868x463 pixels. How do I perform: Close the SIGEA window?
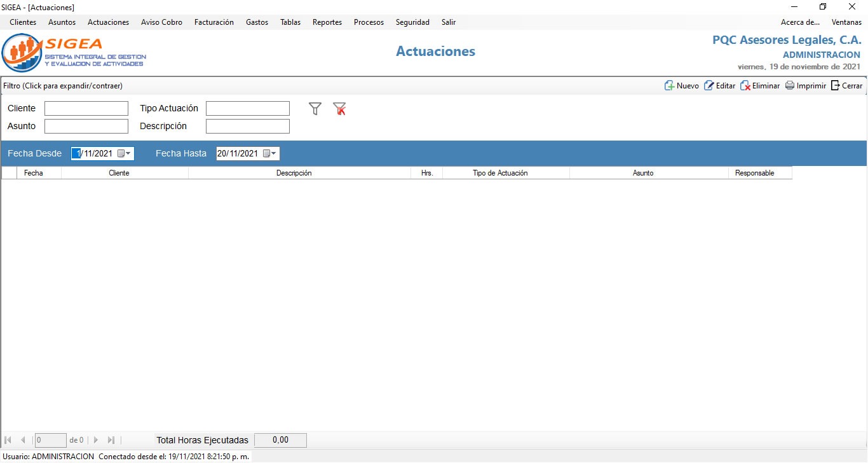[852, 7]
